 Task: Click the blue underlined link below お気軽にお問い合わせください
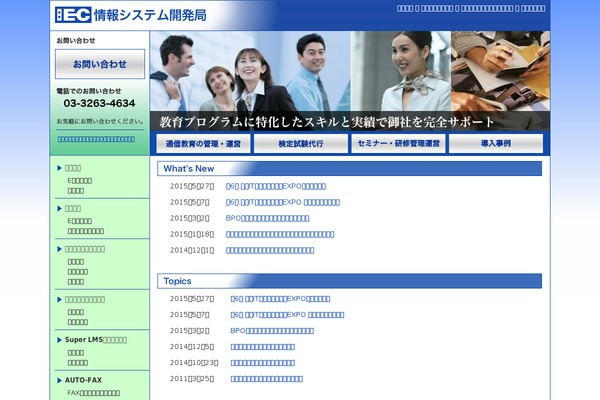pyautogui.click(x=96, y=139)
